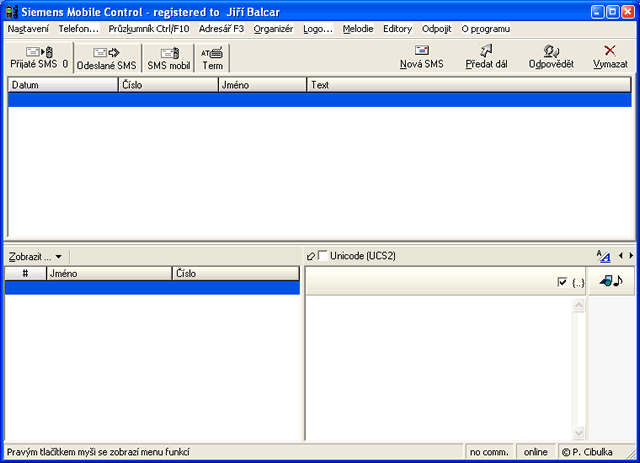Open the O programu menu

pos(485,29)
